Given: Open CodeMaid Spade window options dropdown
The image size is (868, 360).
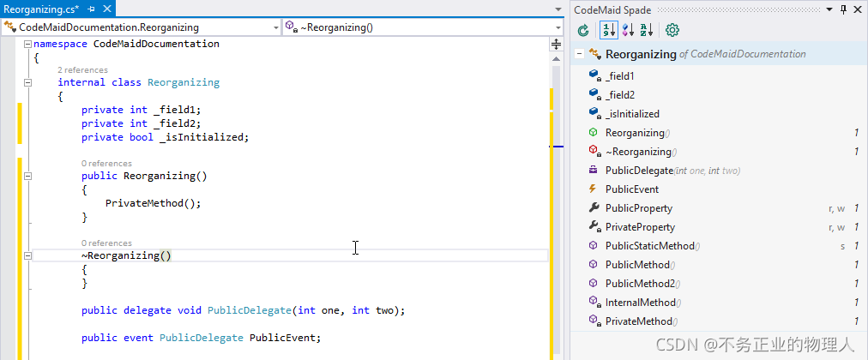Looking at the screenshot, I should 829,9.
